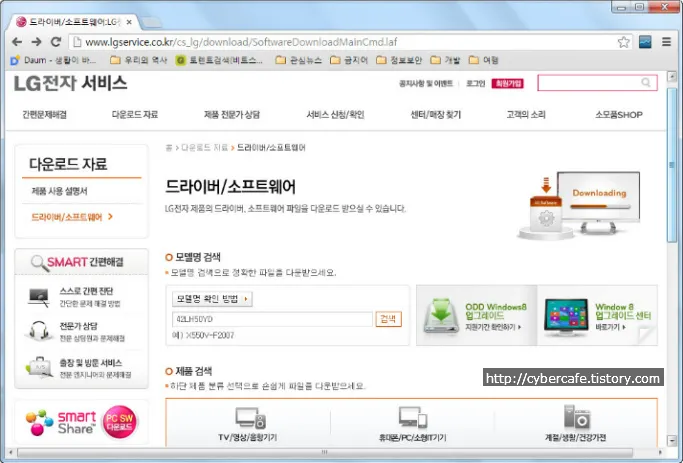This screenshot has height=463, width=683.
Task: Open the 간편문제해결 menu
Action: click(x=44, y=115)
